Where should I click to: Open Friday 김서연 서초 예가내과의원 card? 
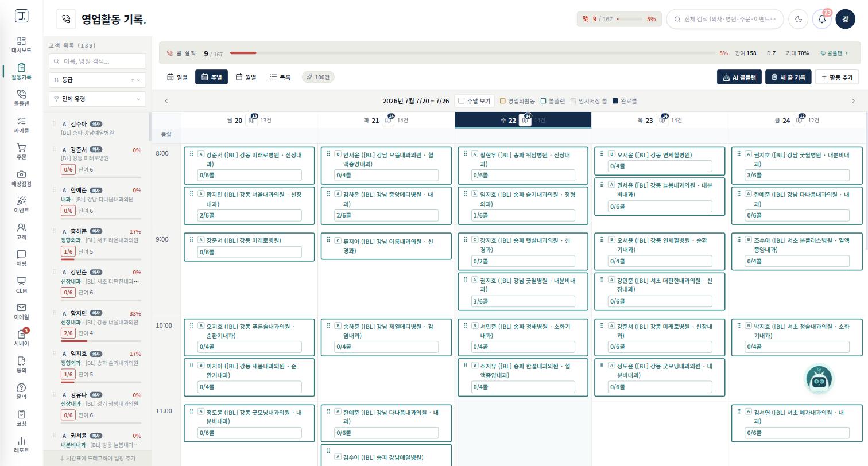797,424
